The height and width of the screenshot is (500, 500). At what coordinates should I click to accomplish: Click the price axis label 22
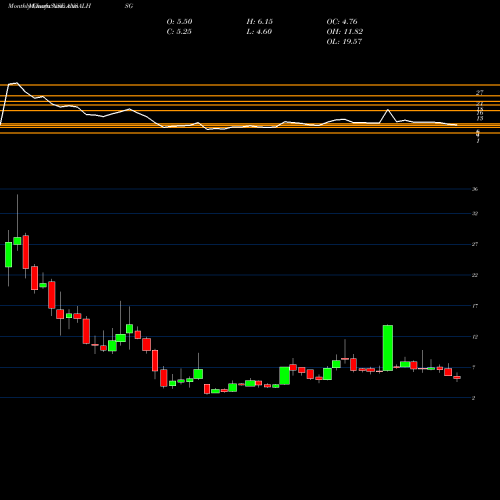(475, 275)
